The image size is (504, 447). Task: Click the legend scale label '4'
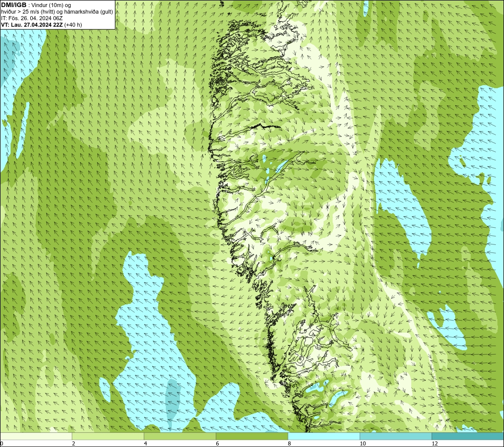146,443
